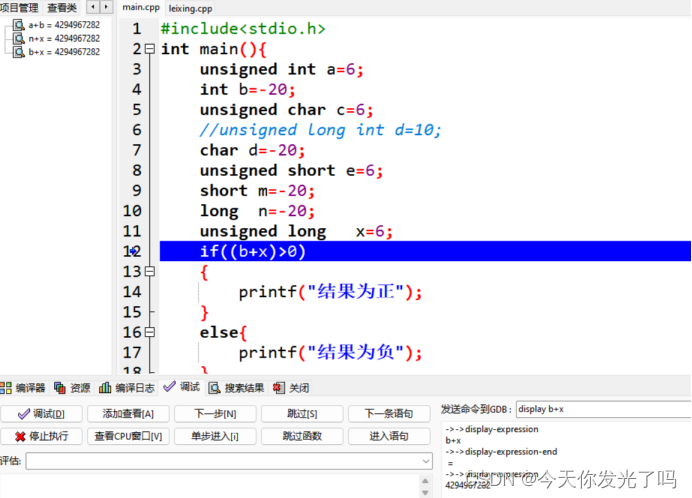The width and height of the screenshot is (692, 498).
Task: Click display-expression-end text in GDB output
Action: [511, 452]
